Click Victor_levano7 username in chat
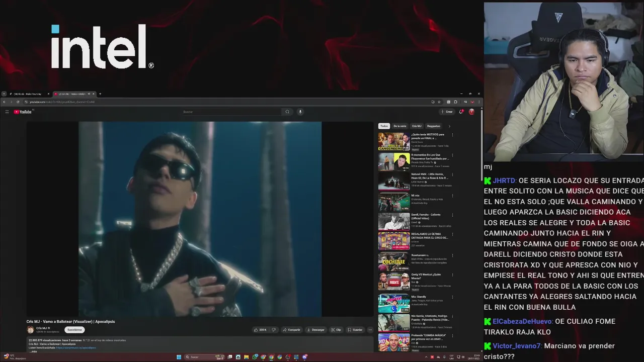 pyautogui.click(x=517, y=346)
